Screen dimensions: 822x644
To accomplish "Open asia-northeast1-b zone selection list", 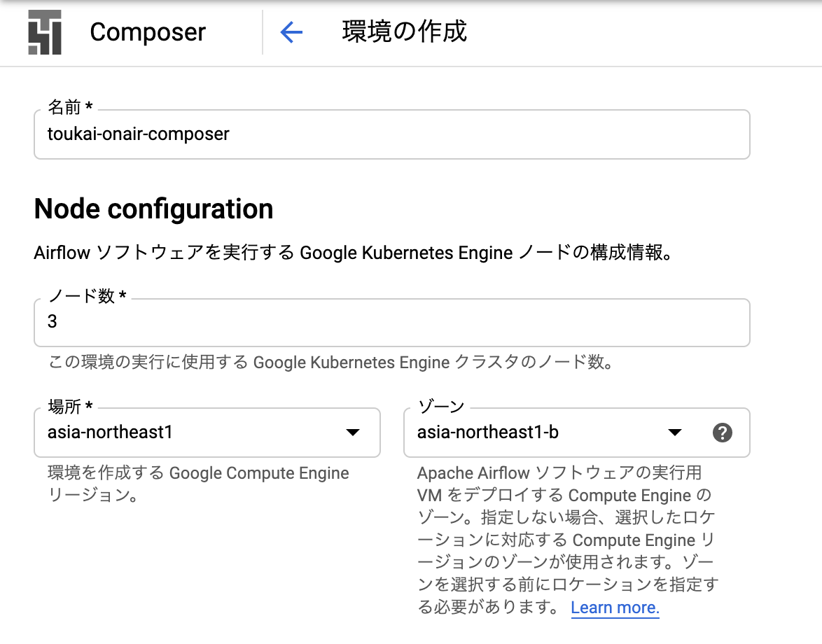I will click(x=674, y=433).
